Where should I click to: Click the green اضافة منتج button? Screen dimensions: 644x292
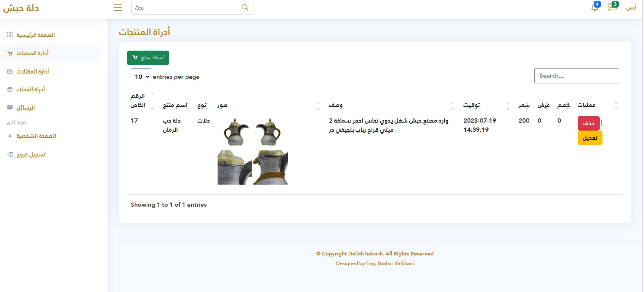(148, 57)
